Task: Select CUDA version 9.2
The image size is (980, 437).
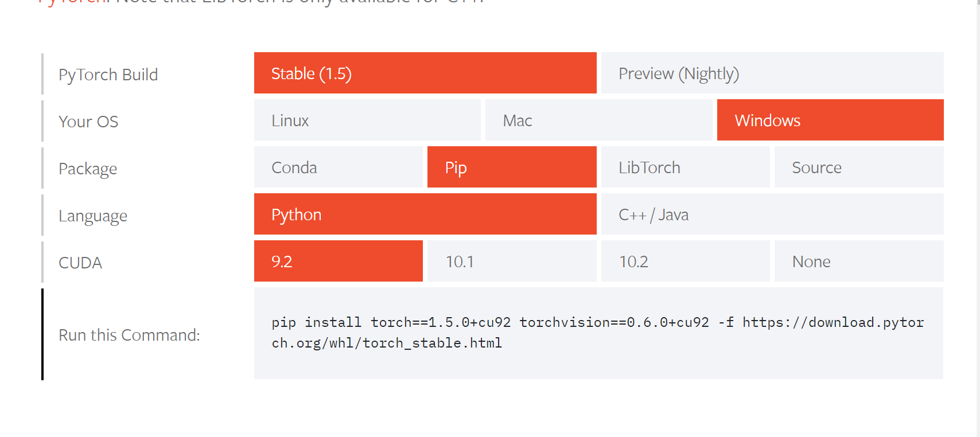Action: [x=338, y=261]
